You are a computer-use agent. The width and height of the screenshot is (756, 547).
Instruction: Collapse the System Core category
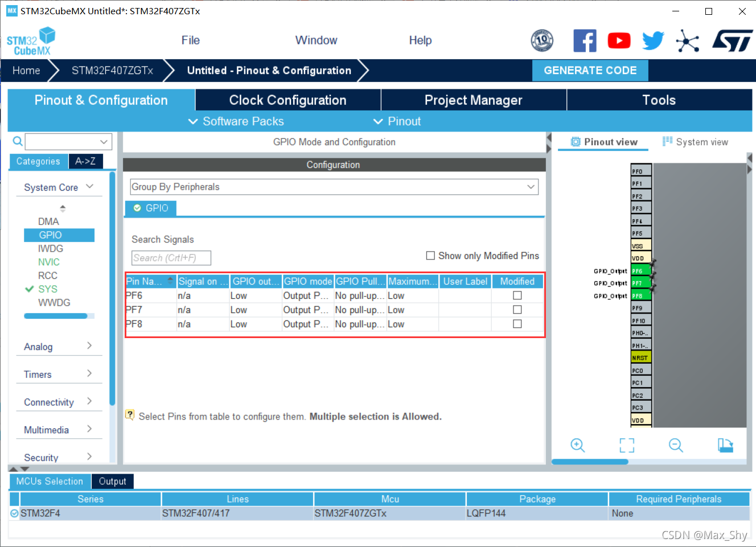59,187
